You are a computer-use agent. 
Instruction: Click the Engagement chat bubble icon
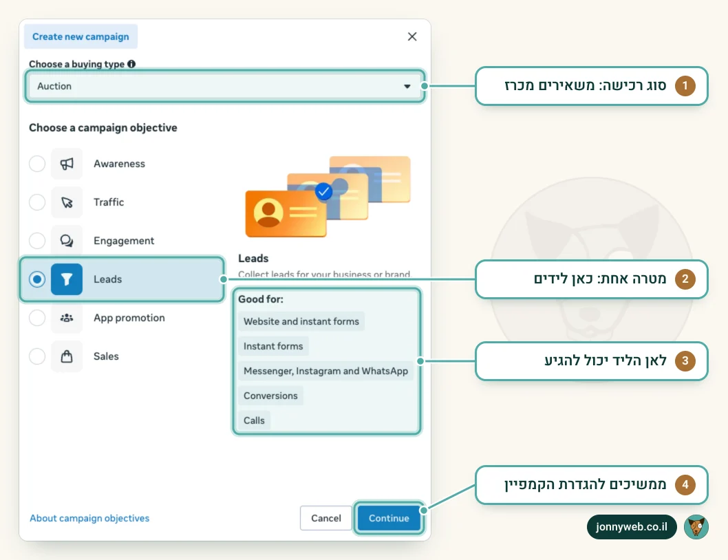[x=67, y=241]
